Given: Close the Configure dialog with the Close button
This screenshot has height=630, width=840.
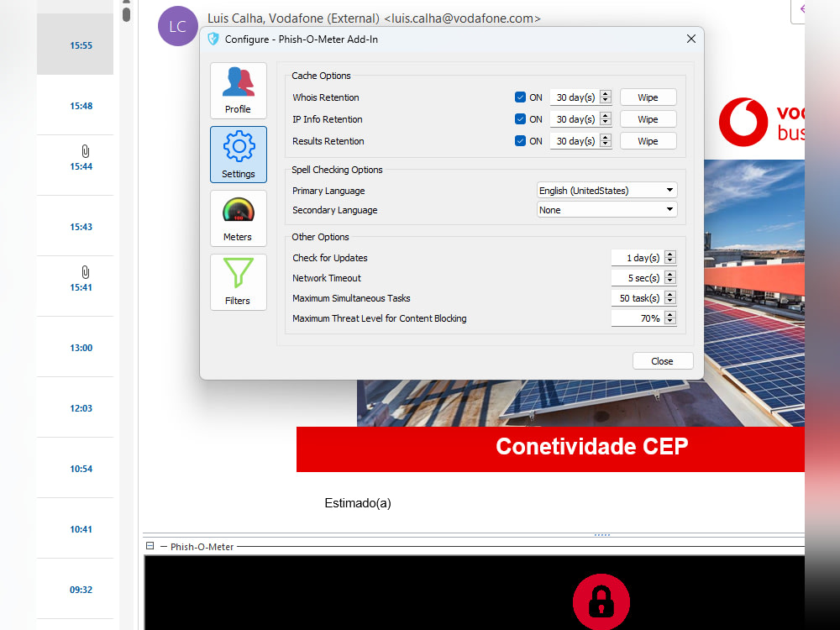Looking at the screenshot, I should coord(663,360).
